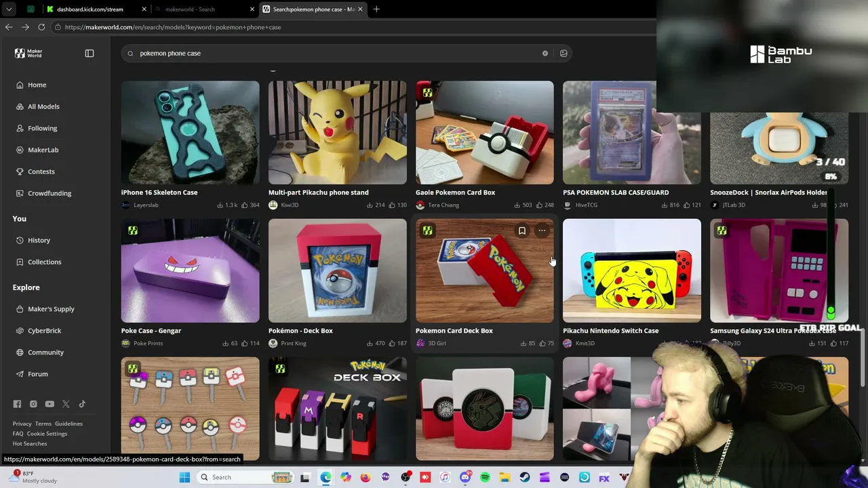Open the Privacy footer link
The image size is (868, 488).
22,424
